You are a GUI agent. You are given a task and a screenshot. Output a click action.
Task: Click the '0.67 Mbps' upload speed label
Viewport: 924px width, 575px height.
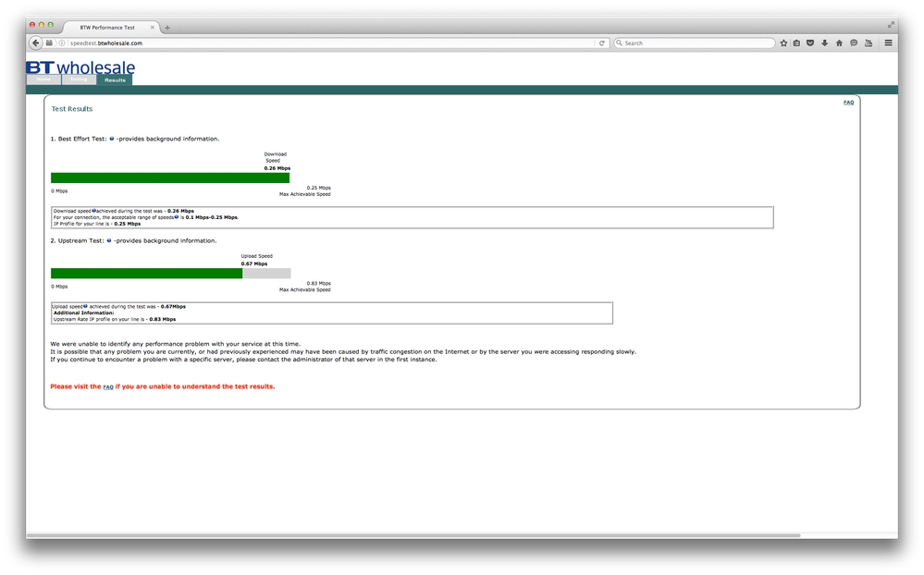coord(254,264)
